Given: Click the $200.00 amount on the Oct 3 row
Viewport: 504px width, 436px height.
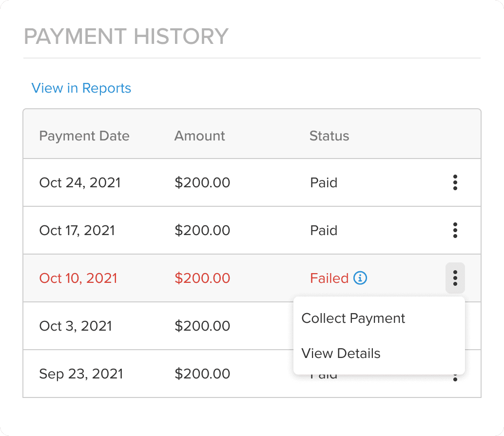Looking at the screenshot, I should (x=202, y=326).
